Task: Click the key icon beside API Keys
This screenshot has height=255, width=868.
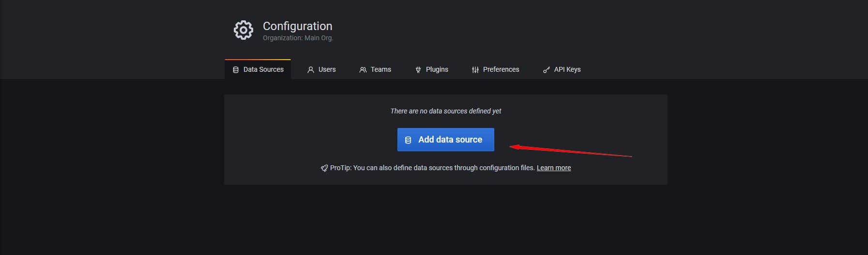Action: click(x=547, y=70)
